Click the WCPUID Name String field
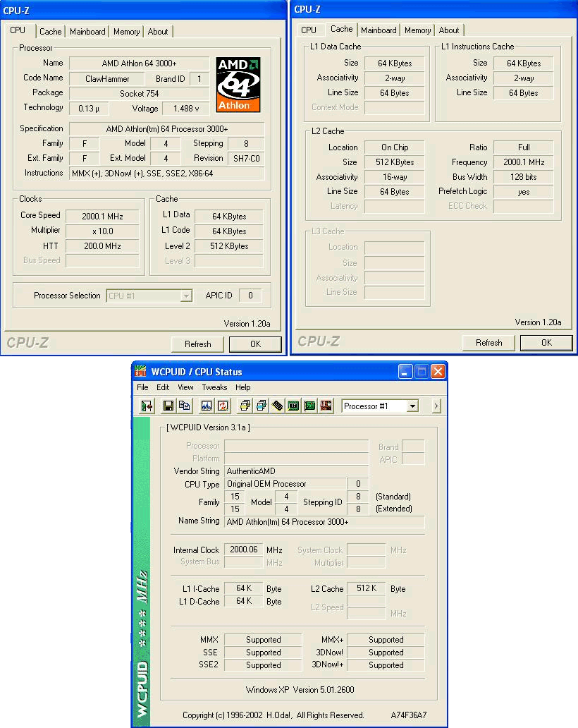Viewport: 578px width, 728px height. (324, 522)
